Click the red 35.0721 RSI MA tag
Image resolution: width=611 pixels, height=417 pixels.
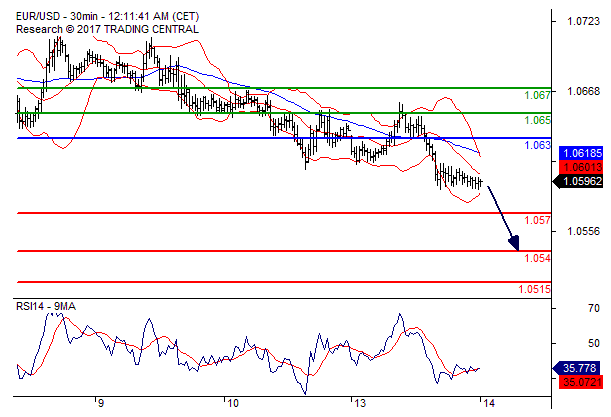pos(581,382)
